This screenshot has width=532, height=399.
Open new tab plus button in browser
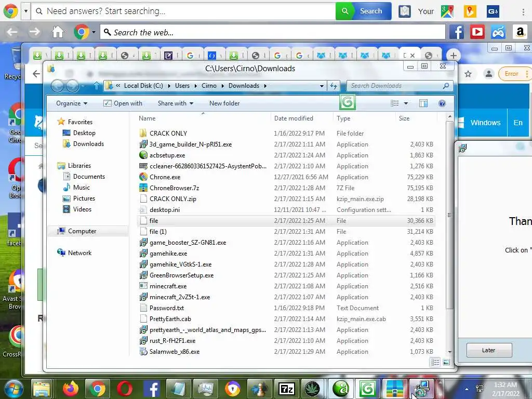pos(453,55)
